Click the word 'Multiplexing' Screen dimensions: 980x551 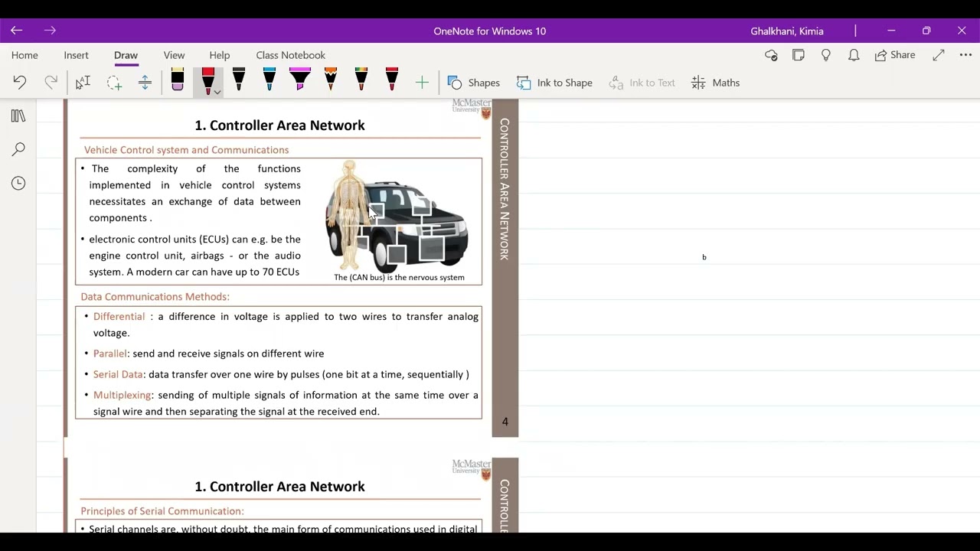click(122, 395)
